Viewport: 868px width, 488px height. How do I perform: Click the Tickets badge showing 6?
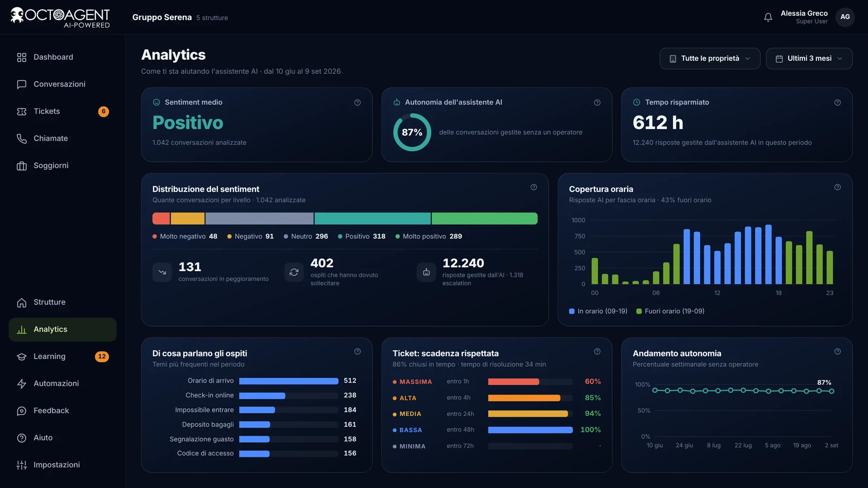click(x=104, y=112)
